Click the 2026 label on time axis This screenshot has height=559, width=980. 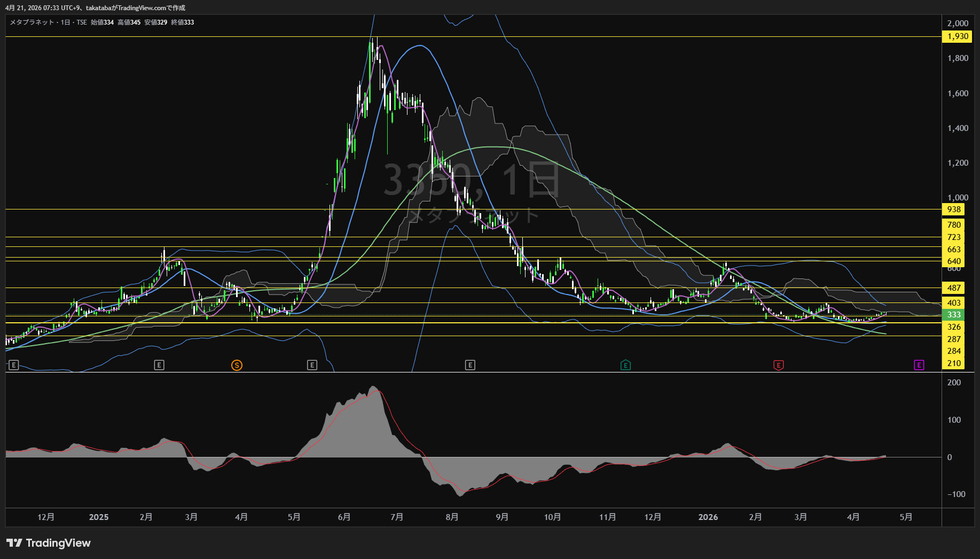click(x=708, y=517)
